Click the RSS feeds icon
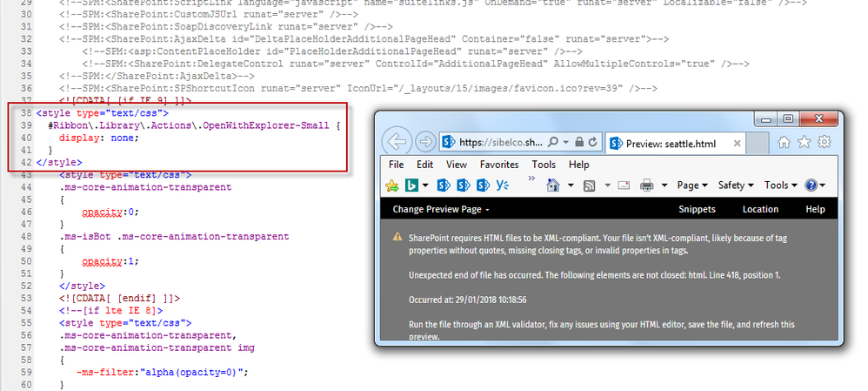This screenshot has width=868, height=391. (590, 185)
